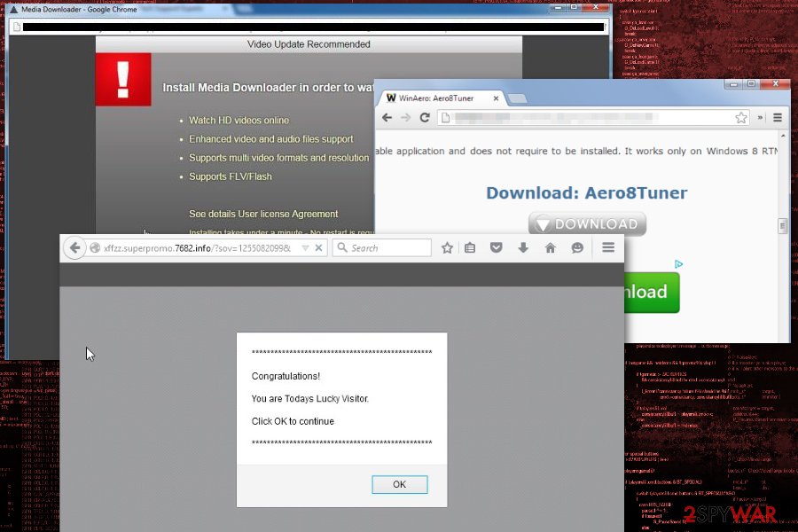Click the 'Download: Aero8Tuner' heading
This screenshot has height=532, width=798.
pos(586,193)
